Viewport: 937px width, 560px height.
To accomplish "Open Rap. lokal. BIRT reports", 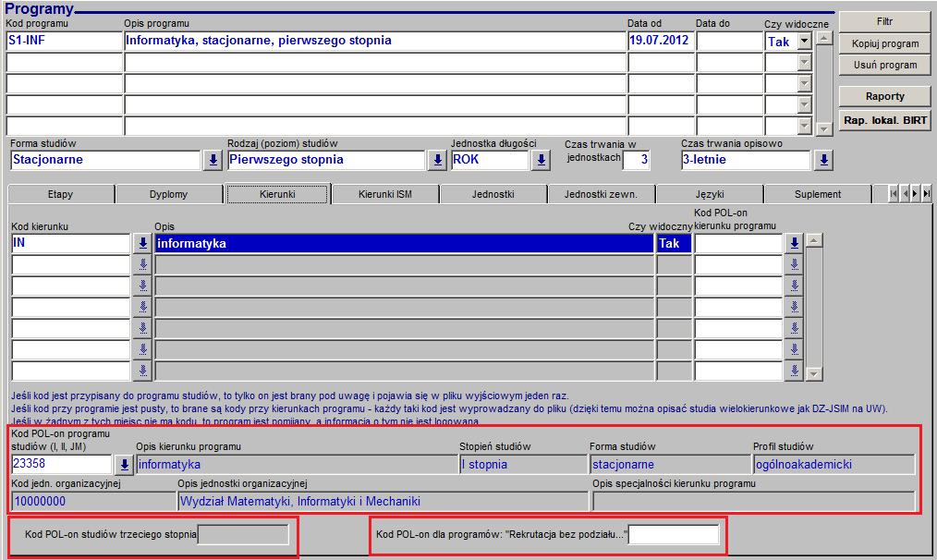I will pos(884,120).
